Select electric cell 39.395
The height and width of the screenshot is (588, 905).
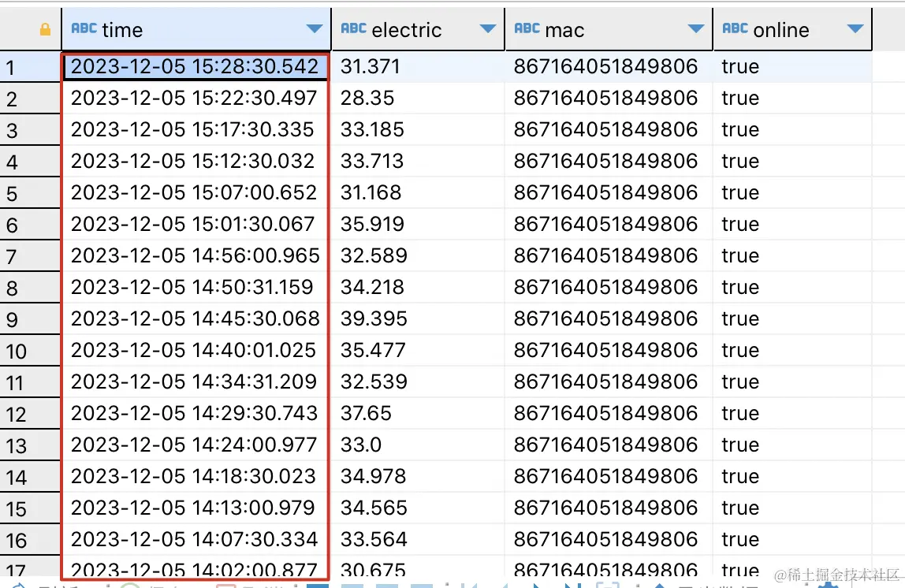pyautogui.click(x=418, y=318)
